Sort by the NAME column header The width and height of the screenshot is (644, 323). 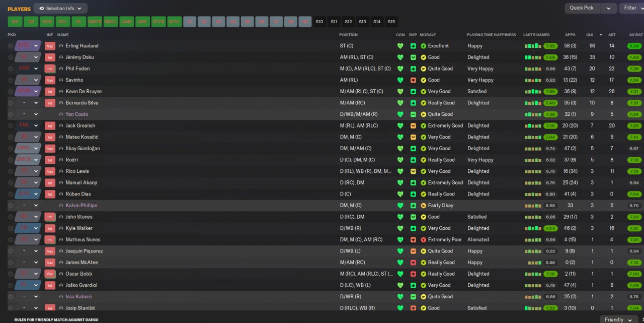[x=63, y=35]
